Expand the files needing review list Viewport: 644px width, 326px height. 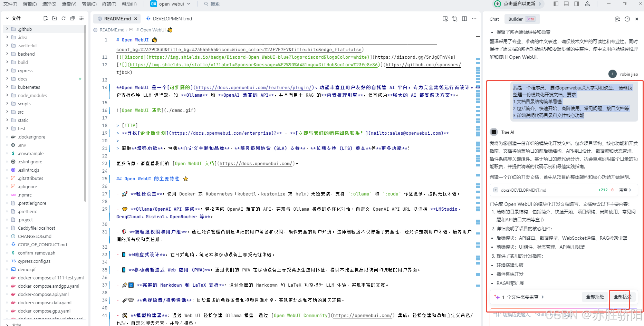tap(542, 297)
